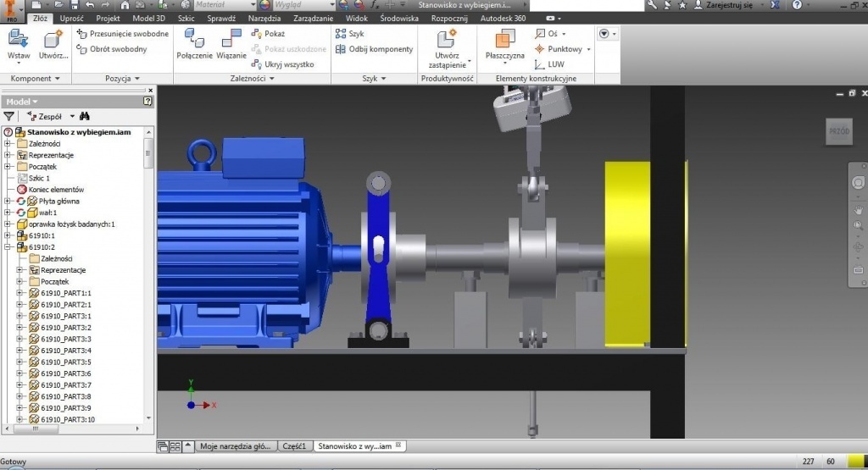Image resolution: width=868 pixels, height=470 pixels.
Task: Click the PRZÓD face of ViewCube
Action: pyautogui.click(x=838, y=132)
